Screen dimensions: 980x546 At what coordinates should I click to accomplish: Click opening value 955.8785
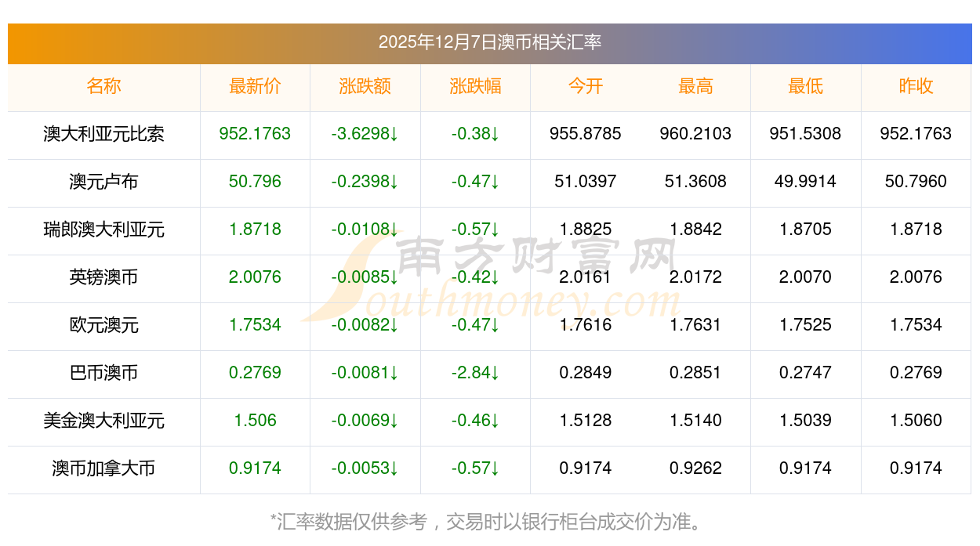(x=586, y=134)
